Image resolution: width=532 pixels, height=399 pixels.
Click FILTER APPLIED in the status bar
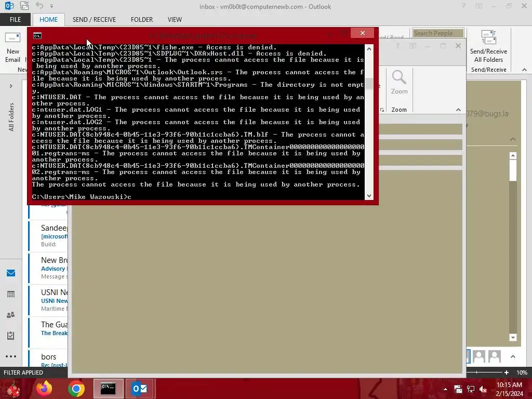(23, 373)
